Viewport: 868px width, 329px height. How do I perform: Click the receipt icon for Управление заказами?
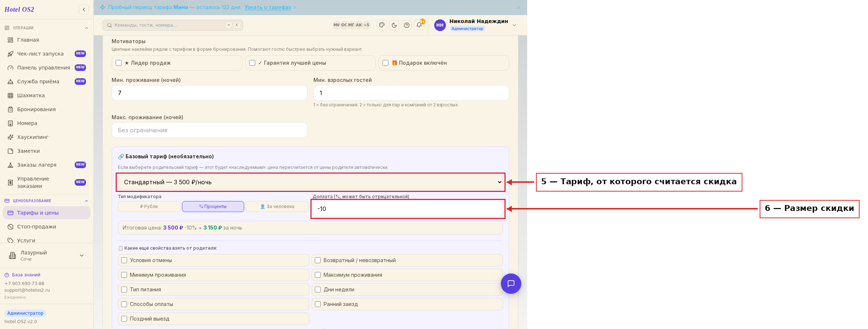pos(10,182)
